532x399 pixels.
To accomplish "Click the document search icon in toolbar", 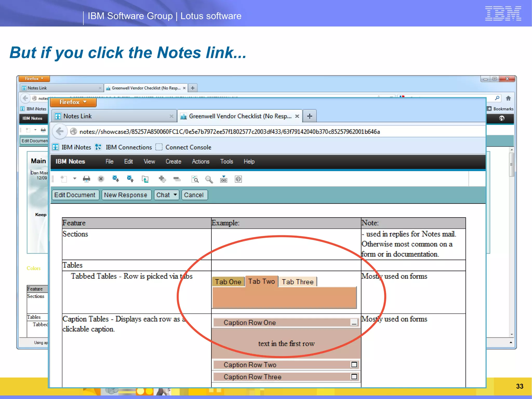I will (x=195, y=179).
